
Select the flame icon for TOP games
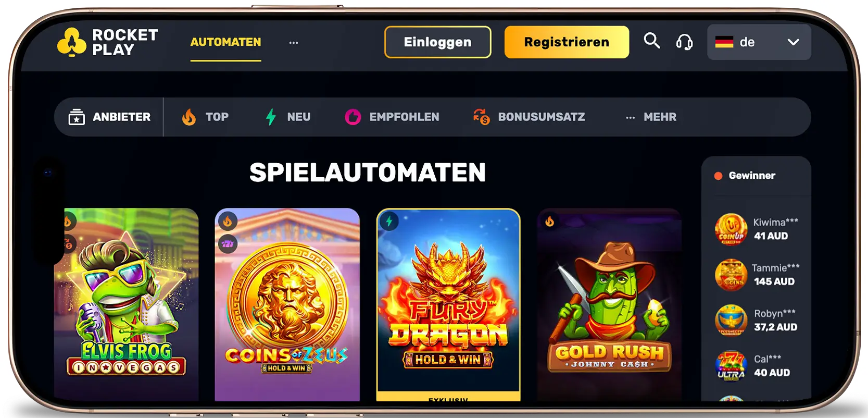tap(189, 117)
